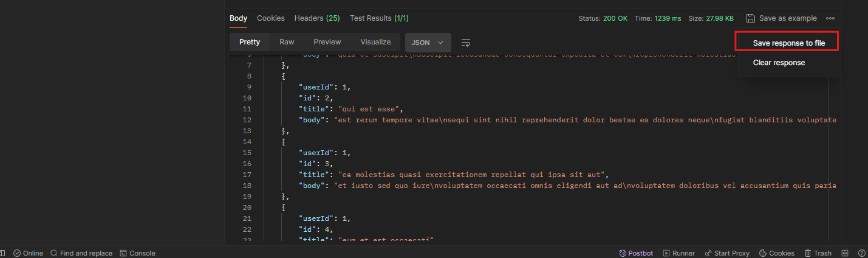This screenshot has width=868, height=258.
Task: Click Save as example button
Action: click(x=782, y=18)
